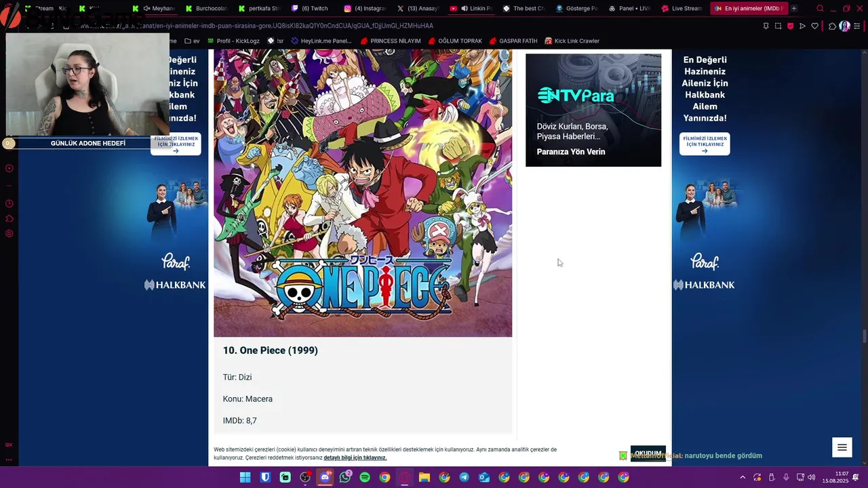Bookmark page with the heart icon
The height and width of the screenshot is (488, 868).
tap(814, 26)
